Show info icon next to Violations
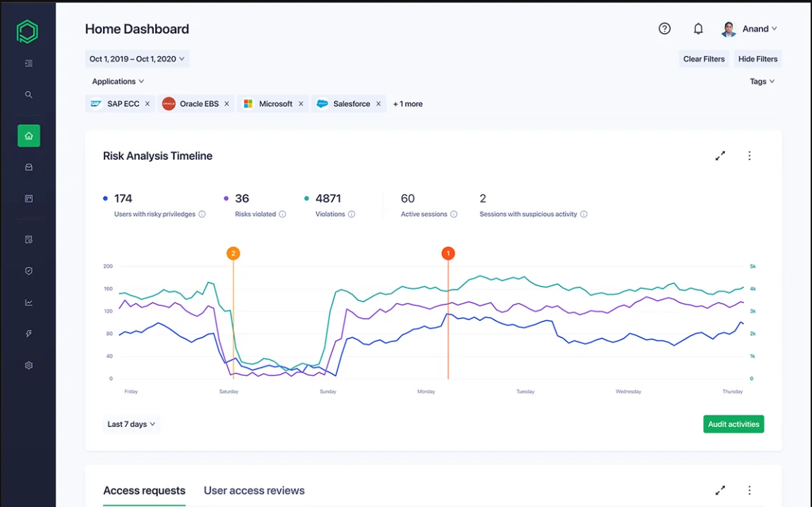 pyautogui.click(x=352, y=214)
